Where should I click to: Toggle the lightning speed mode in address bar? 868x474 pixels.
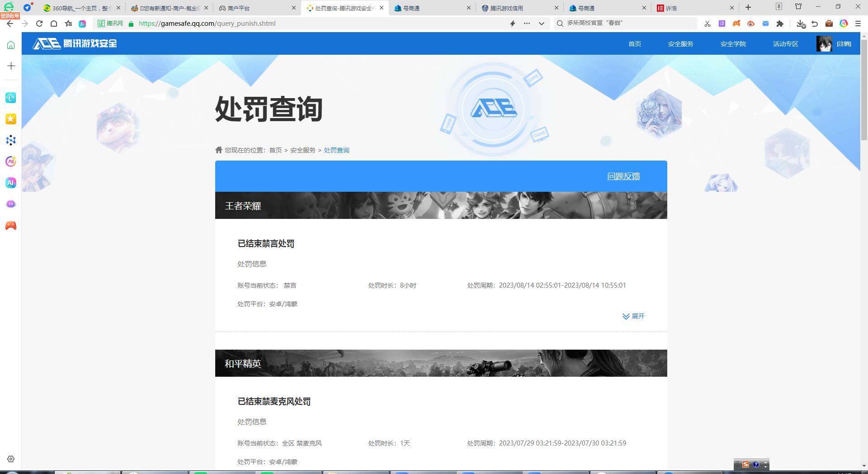click(512, 24)
